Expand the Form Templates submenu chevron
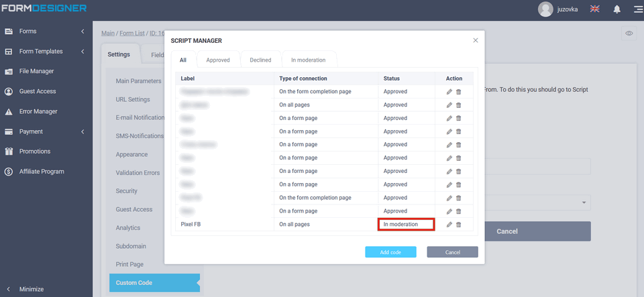 coord(83,51)
